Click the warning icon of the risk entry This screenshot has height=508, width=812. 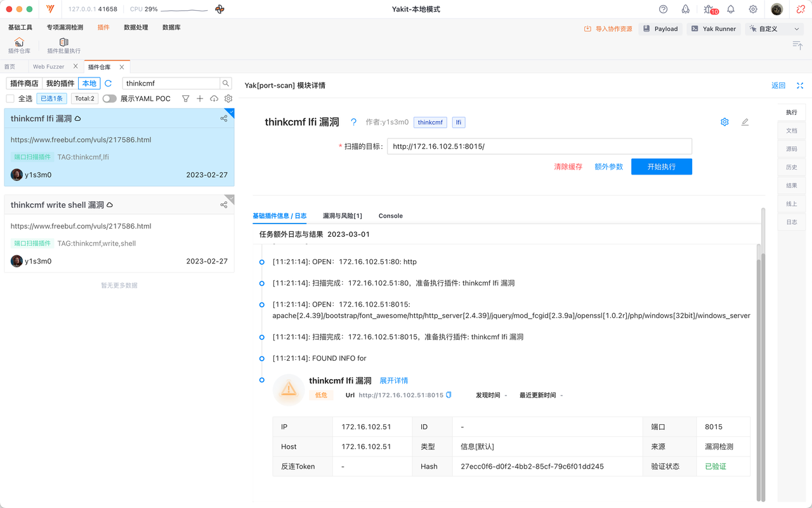click(289, 389)
